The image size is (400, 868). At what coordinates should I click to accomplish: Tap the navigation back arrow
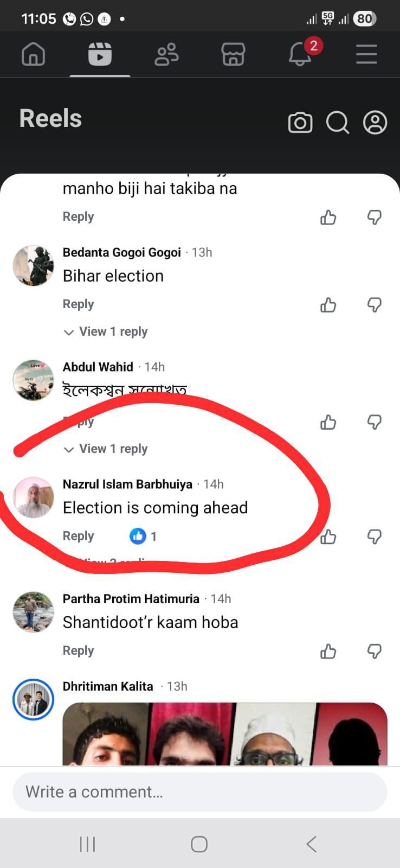(x=311, y=844)
